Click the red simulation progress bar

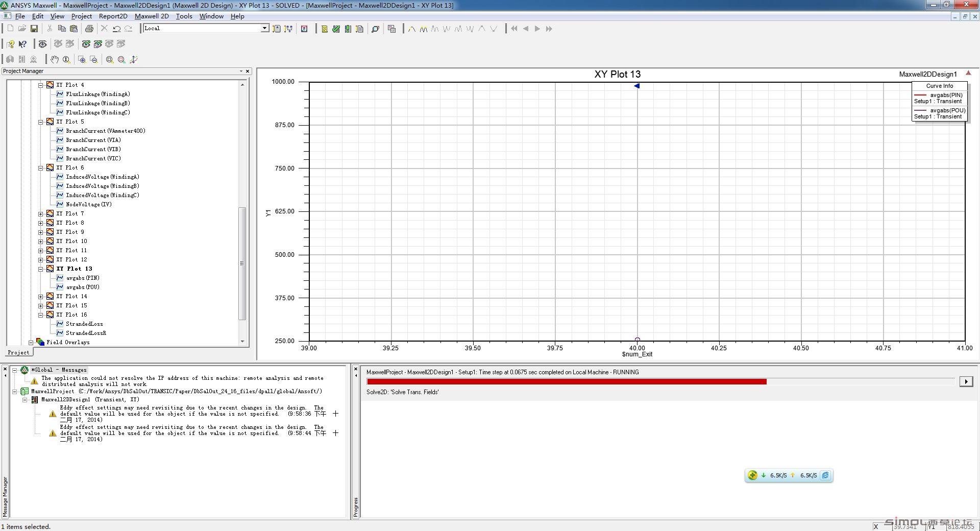tap(567, 381)
